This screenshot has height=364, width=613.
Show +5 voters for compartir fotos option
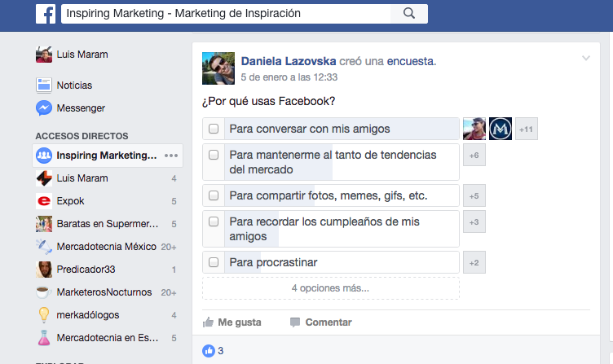(x=474, y=195)
